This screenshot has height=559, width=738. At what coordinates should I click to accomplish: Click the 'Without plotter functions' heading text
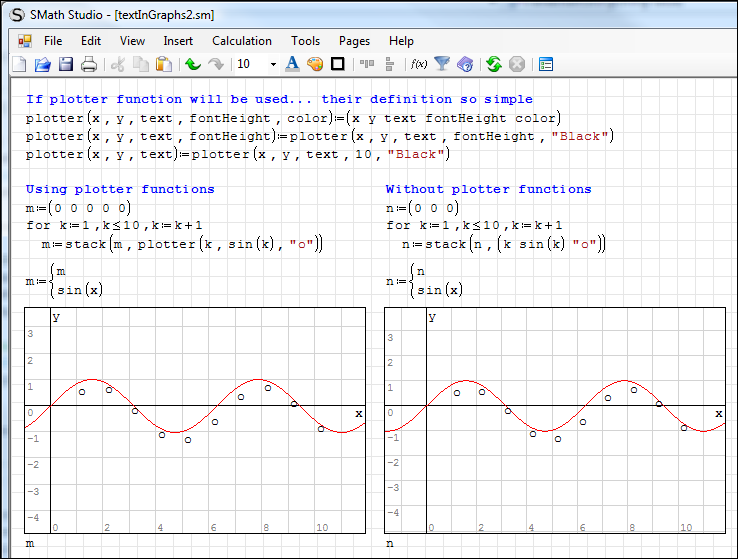tap(488, 189)
